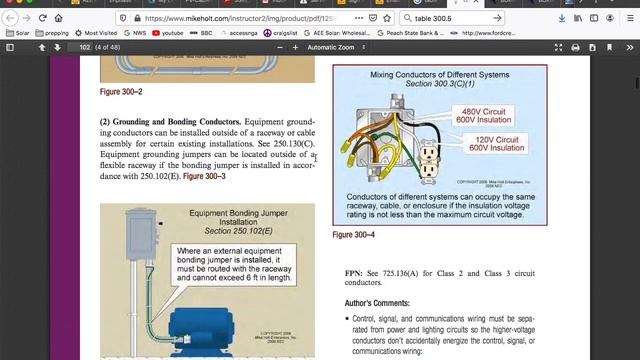Image resolution: width=640 pixels, height=360 pixels.
Task: Click the Figure 300–3 reference in paragraph
Action: pos(204,176)
